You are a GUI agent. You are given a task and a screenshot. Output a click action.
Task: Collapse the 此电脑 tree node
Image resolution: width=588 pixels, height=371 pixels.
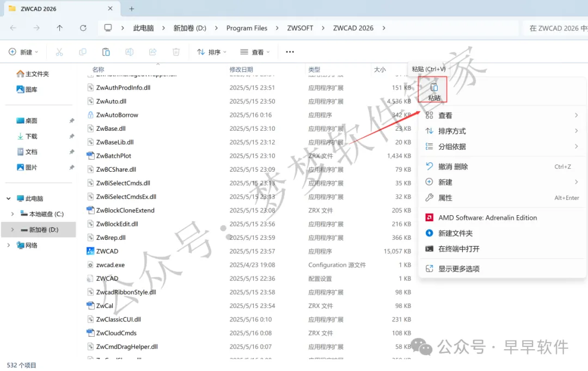(8, 198)
